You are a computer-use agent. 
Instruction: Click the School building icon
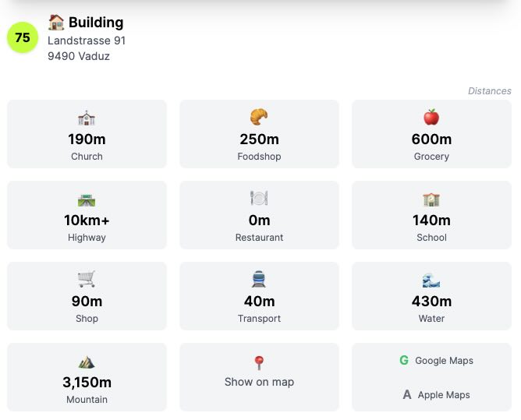[431, 199]
